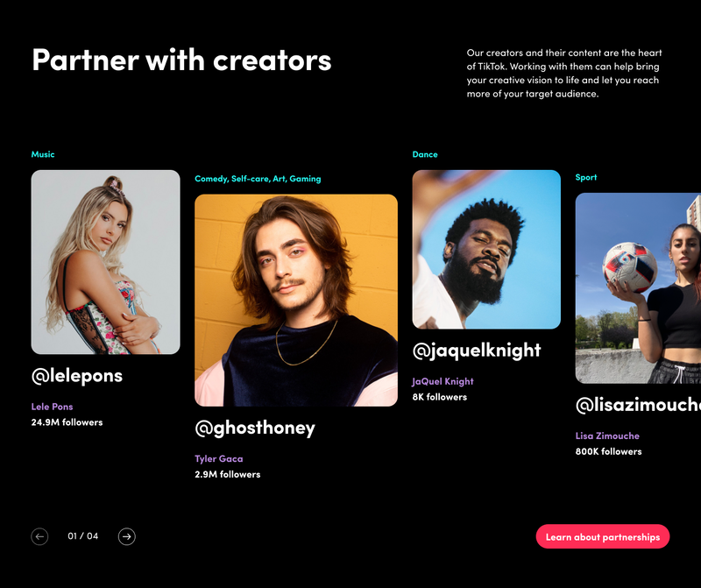Screen dimensions: 701x588
Task: Click the Sport category label
Action: point(586,178)
